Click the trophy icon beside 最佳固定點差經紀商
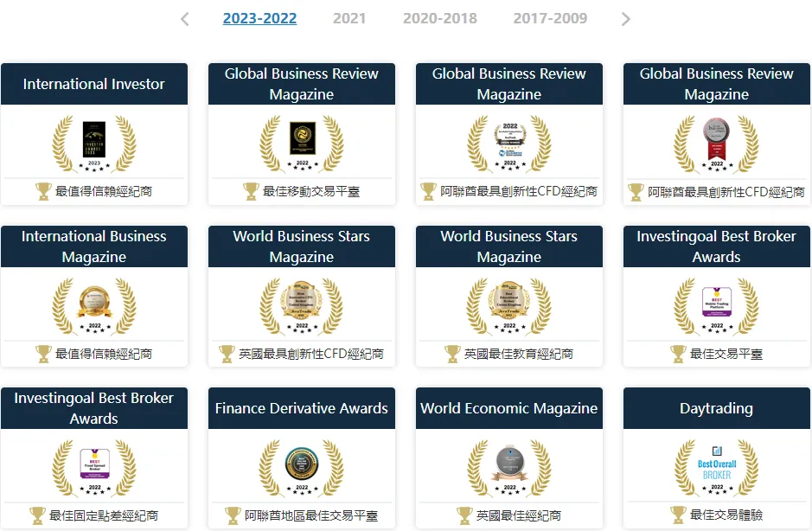 coord(37,516)
